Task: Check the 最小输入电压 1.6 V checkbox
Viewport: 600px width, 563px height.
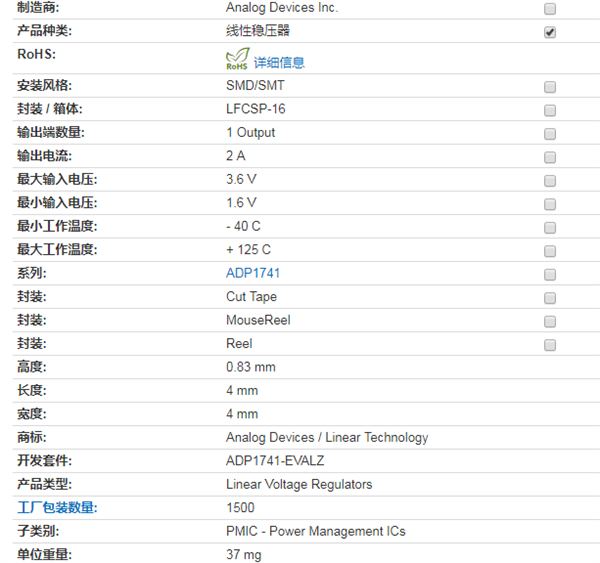Action: tap(550, 204)
